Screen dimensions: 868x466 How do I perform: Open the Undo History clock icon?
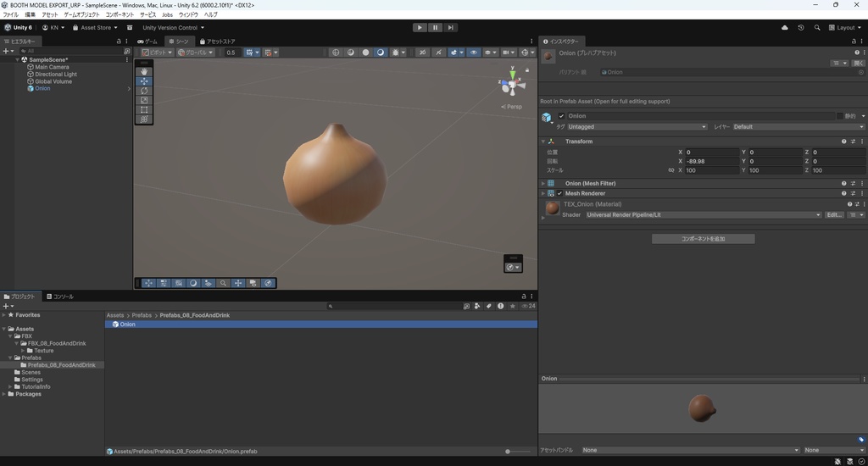pos(800,28)
